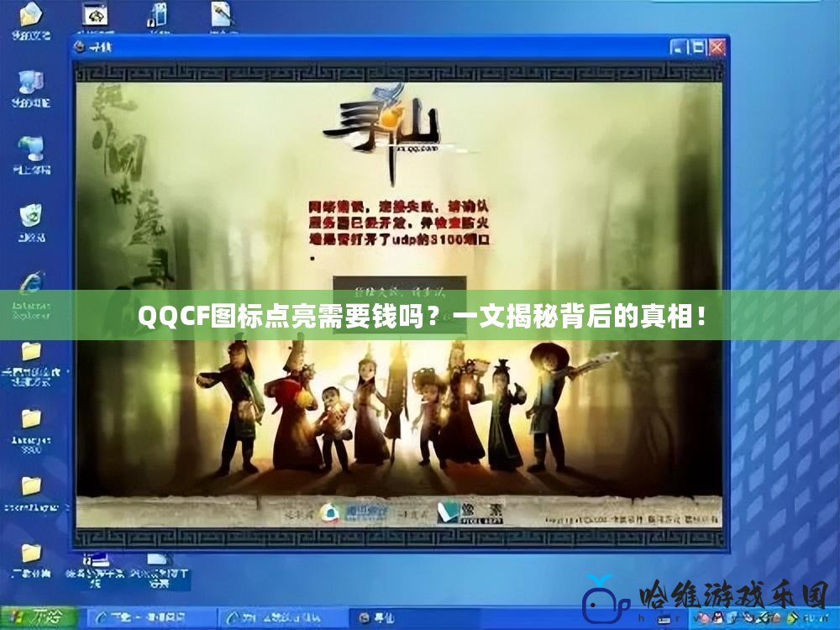The image size is (840, 630).
Task: Launch the Internet Explorer desktop icon
Action: click(32, 296)
